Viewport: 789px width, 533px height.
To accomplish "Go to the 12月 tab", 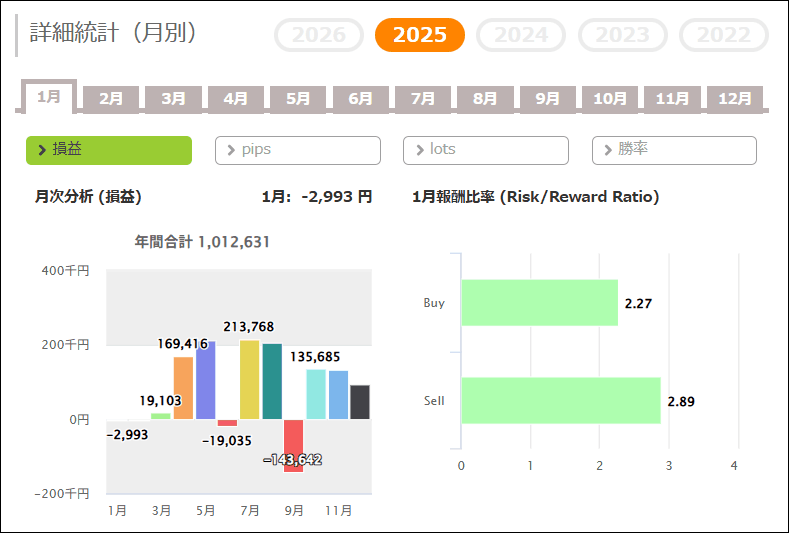I will point(735,99).
